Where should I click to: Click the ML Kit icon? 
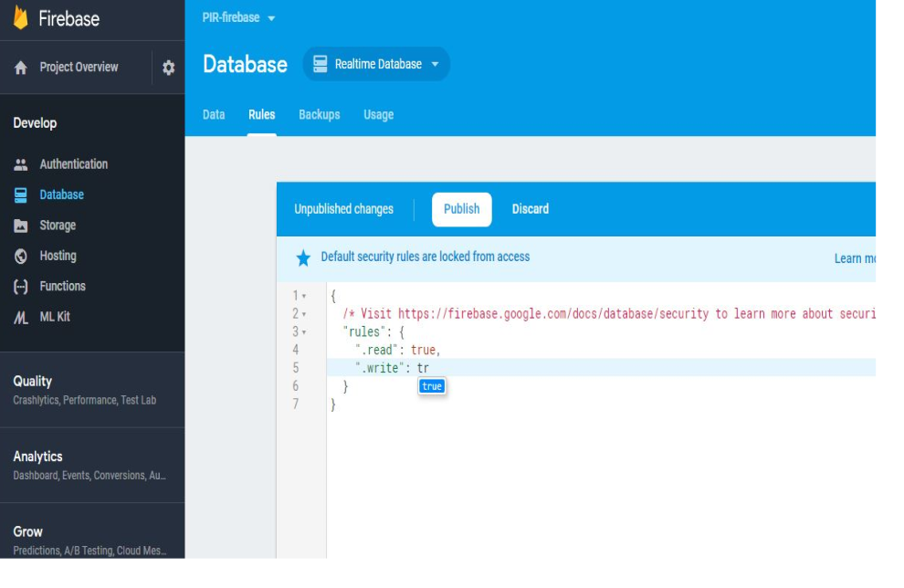coord(21,317)
